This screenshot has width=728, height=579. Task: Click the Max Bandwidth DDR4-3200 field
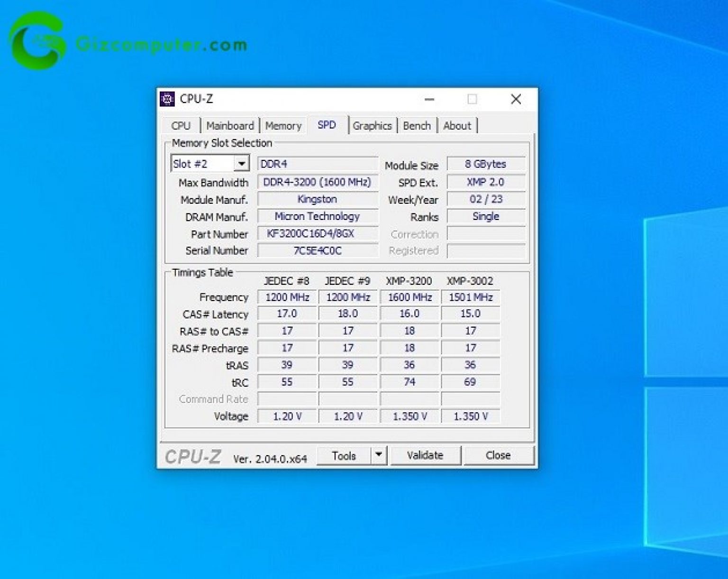317,183
